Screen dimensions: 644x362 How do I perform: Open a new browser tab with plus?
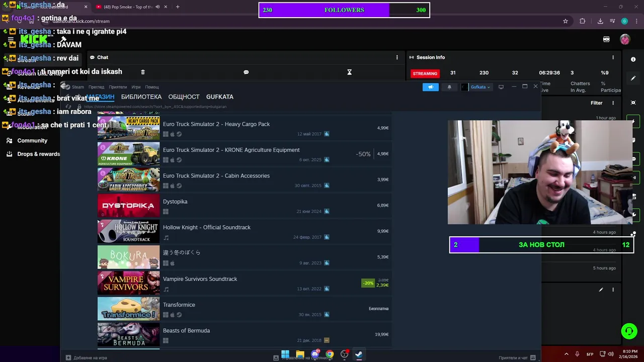[177, 7]
